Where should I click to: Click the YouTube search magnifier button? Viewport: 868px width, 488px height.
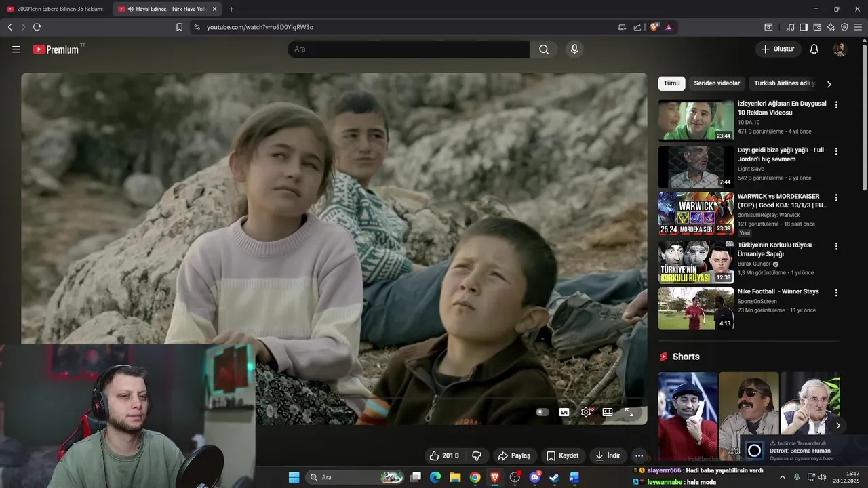point(544,49)
